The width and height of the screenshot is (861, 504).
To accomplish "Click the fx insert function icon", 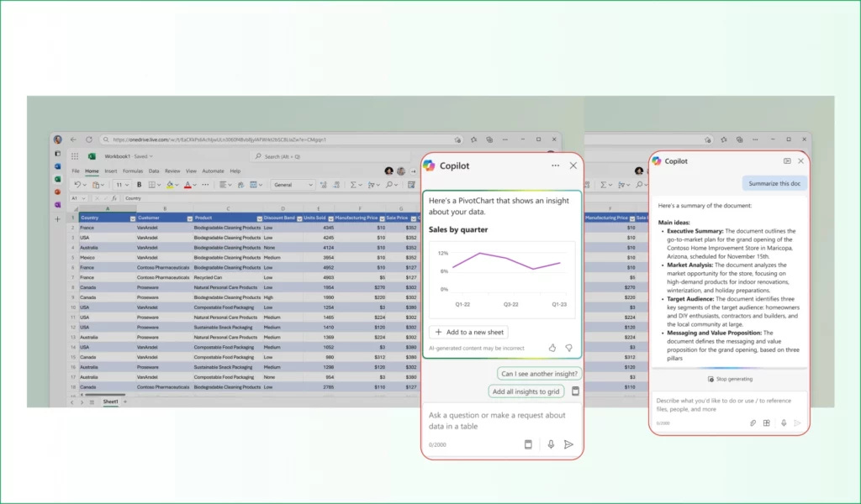I will point(114,198).
